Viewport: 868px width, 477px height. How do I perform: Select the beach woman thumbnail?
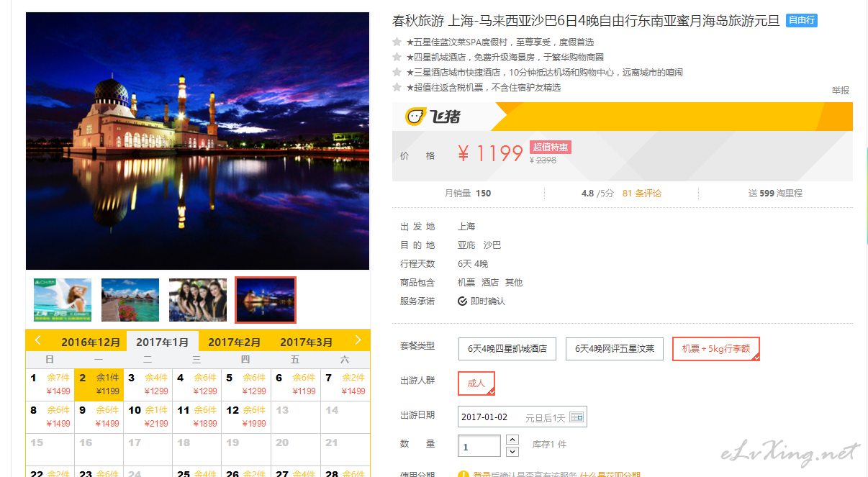63,300
